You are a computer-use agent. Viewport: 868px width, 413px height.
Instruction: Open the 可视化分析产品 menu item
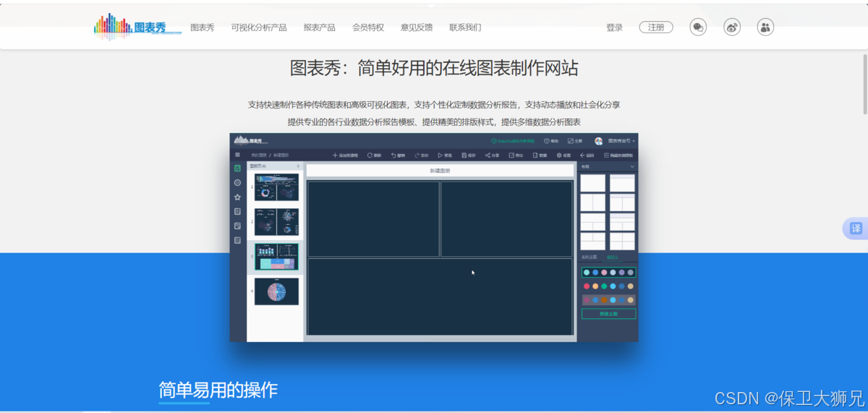pos(259,27)
